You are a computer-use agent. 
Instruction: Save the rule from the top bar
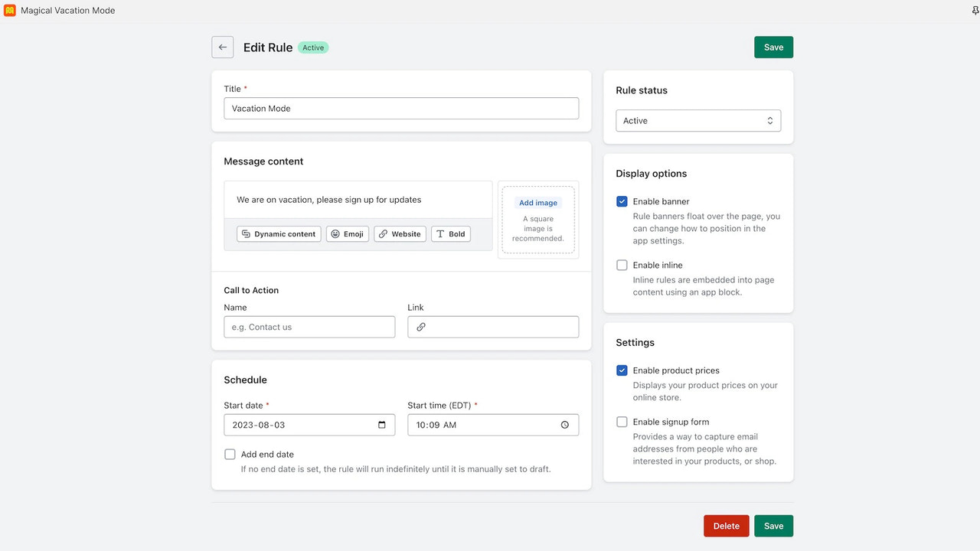pyautogui.click(x=773, y=47)
